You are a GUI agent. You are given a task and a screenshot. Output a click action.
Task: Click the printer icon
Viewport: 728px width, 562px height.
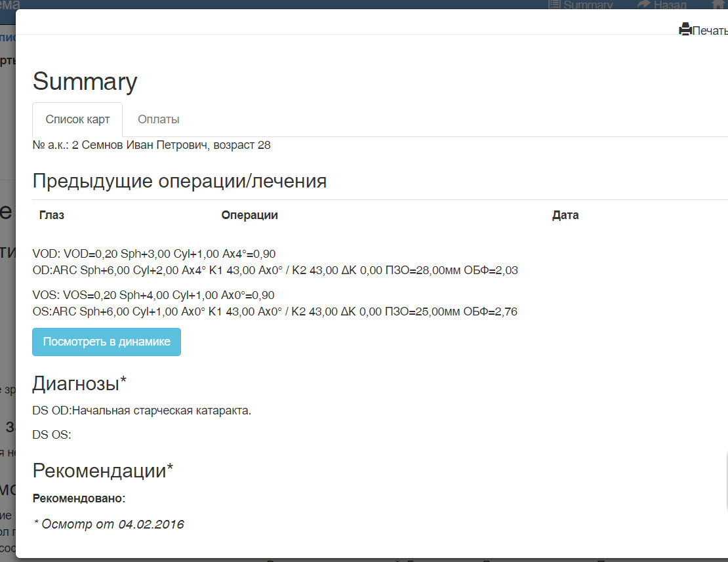(685, 30)
